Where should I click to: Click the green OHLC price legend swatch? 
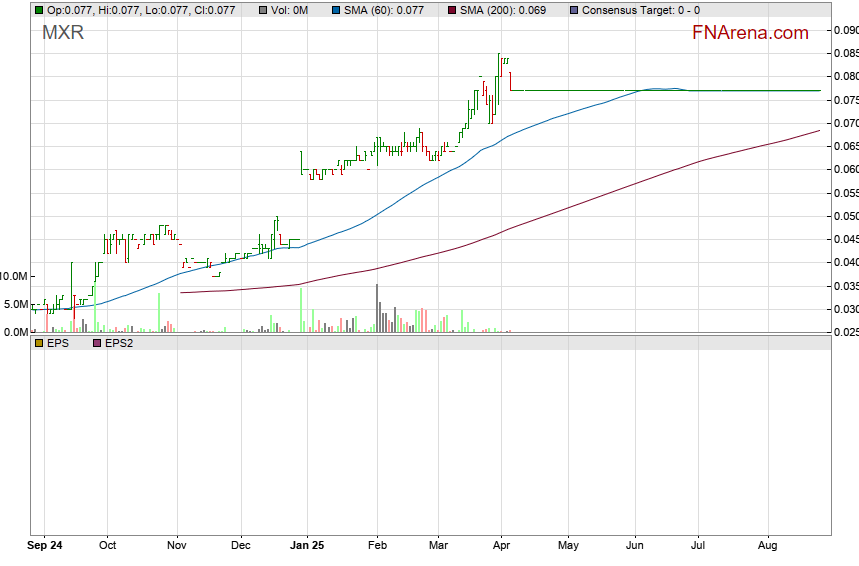[38, 10]
